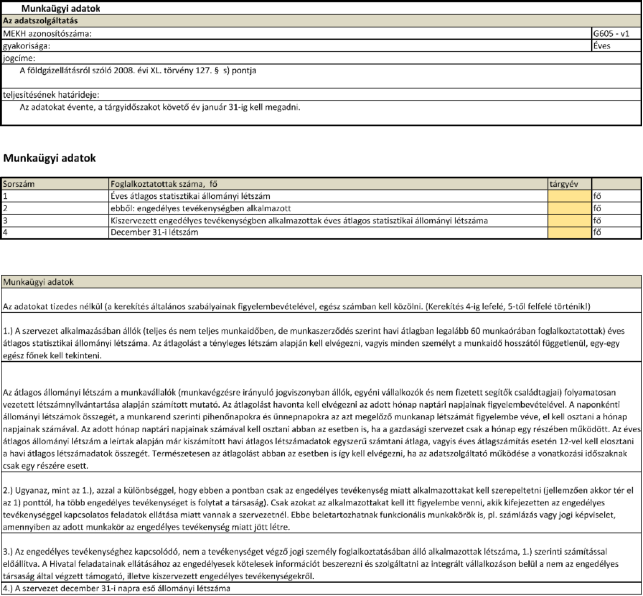The width and height of the screenshot is (643, 596).
Task: Click the 'tárgyév' column header
Action: click(x=569, y=184)
